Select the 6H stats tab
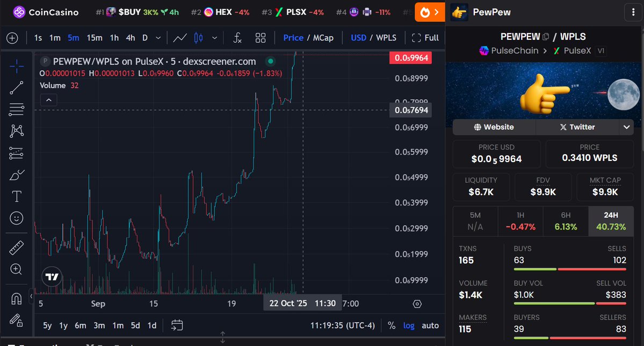 566,221
